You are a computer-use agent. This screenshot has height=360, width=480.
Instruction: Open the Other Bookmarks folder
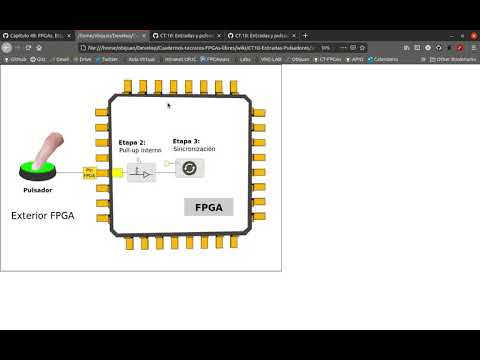tap(453, 59)
